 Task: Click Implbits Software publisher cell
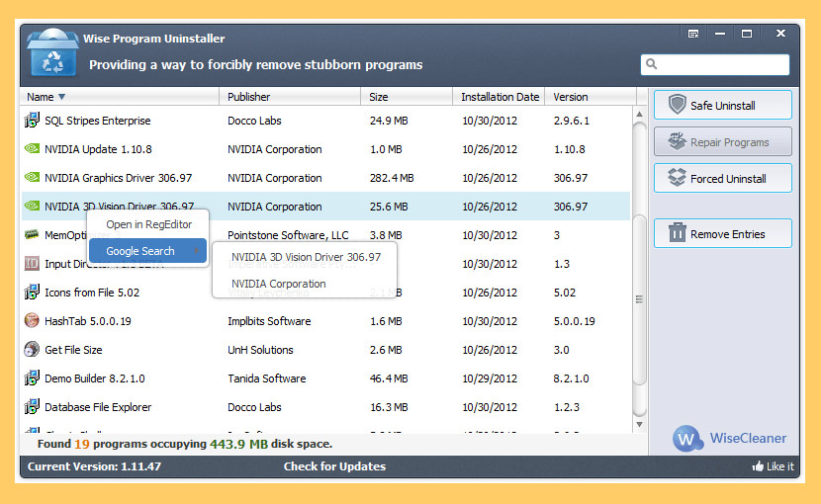tap(269, 321)
